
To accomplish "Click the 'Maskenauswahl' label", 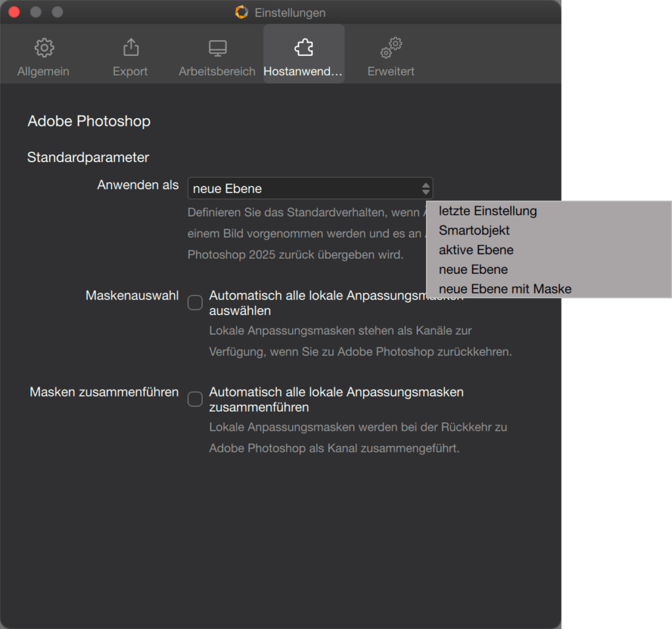I will [132, 295].
